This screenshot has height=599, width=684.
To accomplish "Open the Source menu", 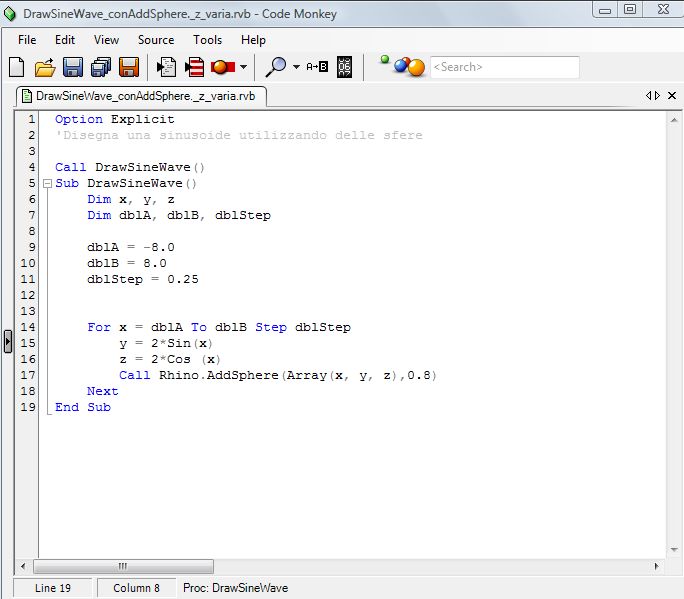I will pyautogui.click(x=156, y=40).
